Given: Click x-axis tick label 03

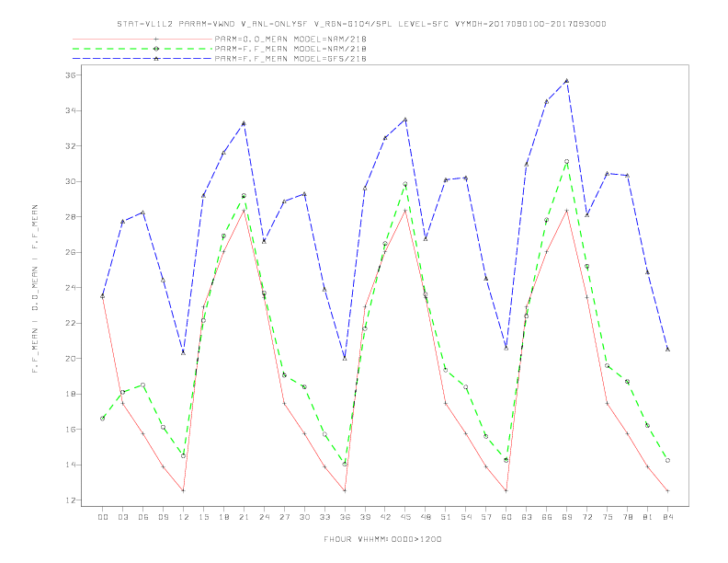Looking at the screenshot, I should click(x=122, y=517).
